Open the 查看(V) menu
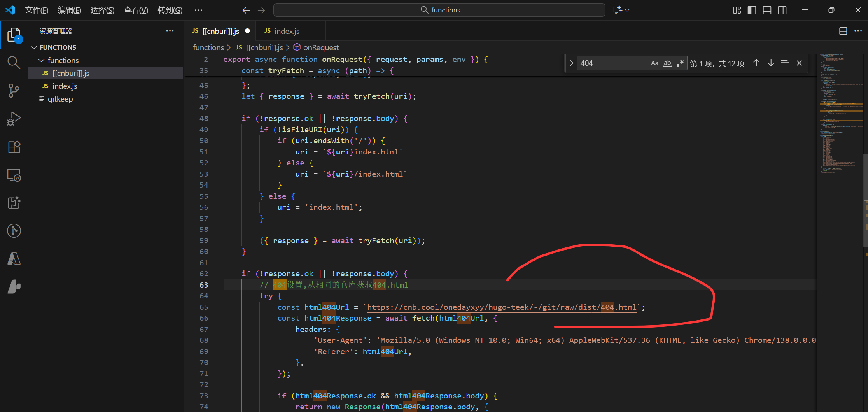This screenshot has width=868, height=412. [x=136, y=10]
